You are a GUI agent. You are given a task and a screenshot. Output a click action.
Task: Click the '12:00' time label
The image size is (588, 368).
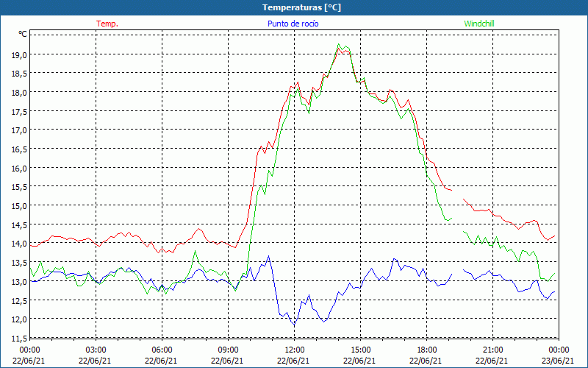click(295, 350)
